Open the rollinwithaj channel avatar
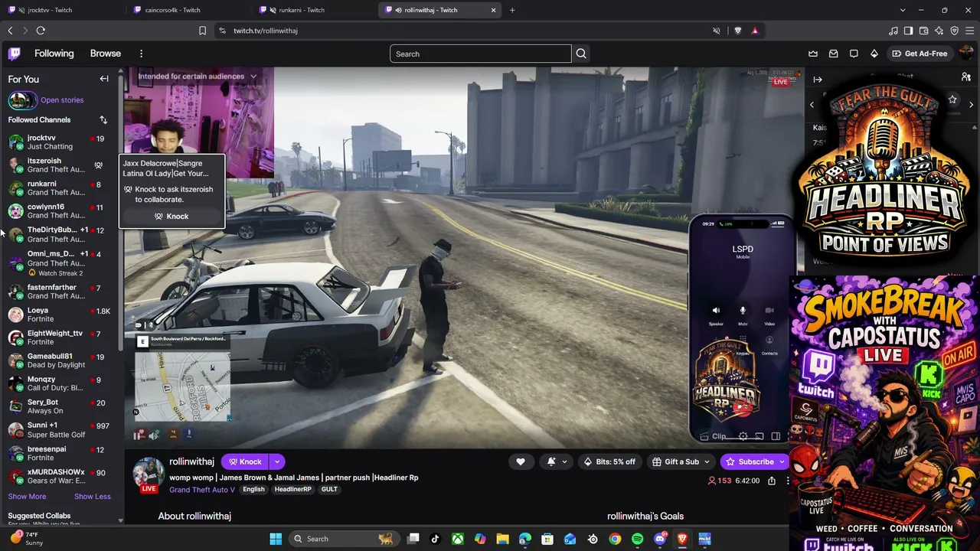 (149, 474)
